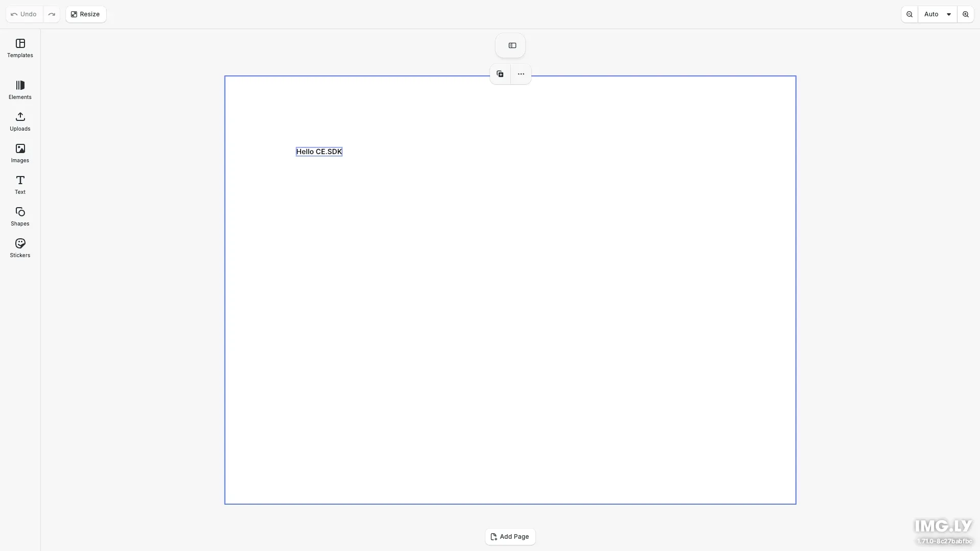This screenshot has width=980, height=551.
Task: Open the Auto zoom level dropdown
Action: click(937, 14)
